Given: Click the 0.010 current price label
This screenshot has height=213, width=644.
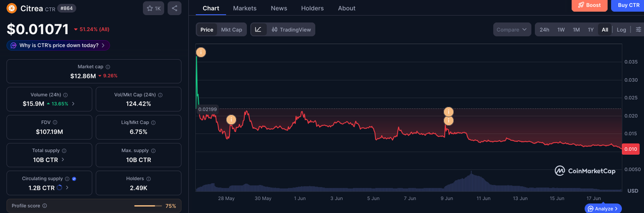Looking at the screenshot, I should click(x=631, y=149).
